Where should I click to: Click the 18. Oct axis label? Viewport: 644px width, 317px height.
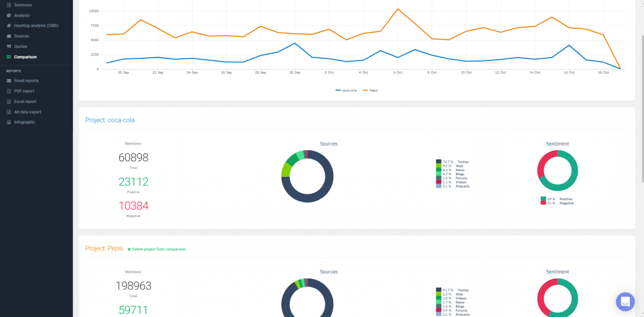point(603,72)
